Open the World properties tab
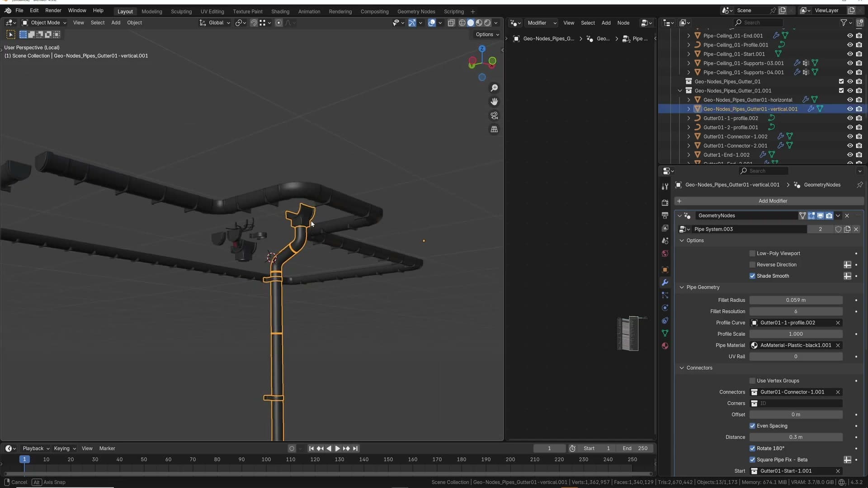The image size is (868, 488). tap(665, 253)
